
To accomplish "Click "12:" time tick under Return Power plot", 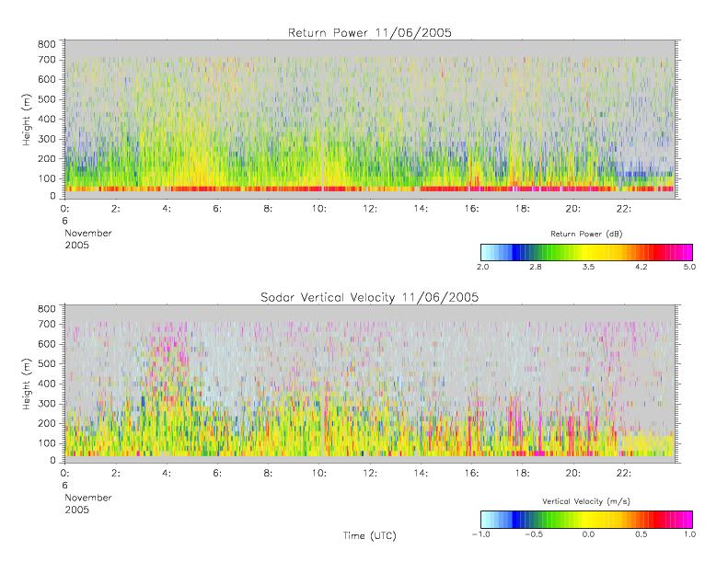I will click(x=370, y=209).
